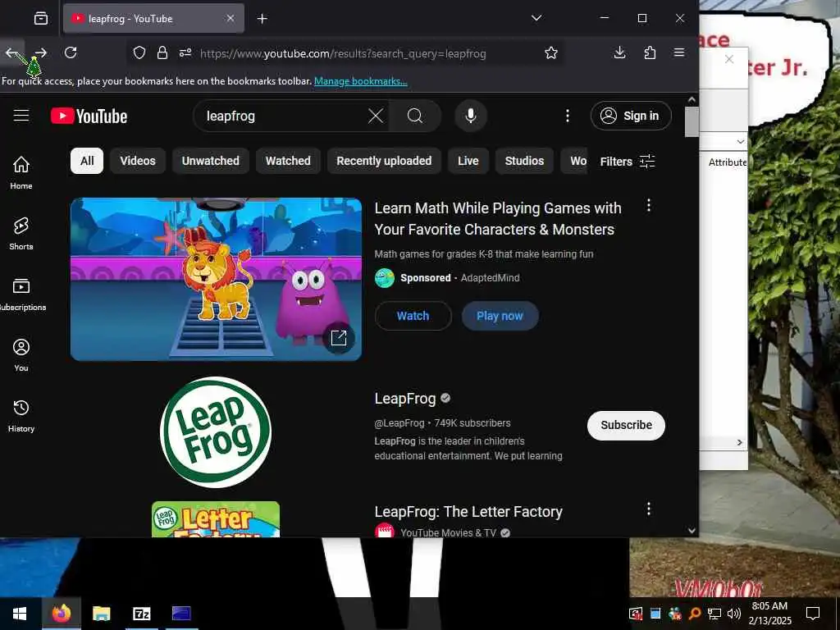Image resolution: width=840 pixels, height=630 pixels.
Task: Click the YouTube search magnifier button
Action: click(414, 116)
